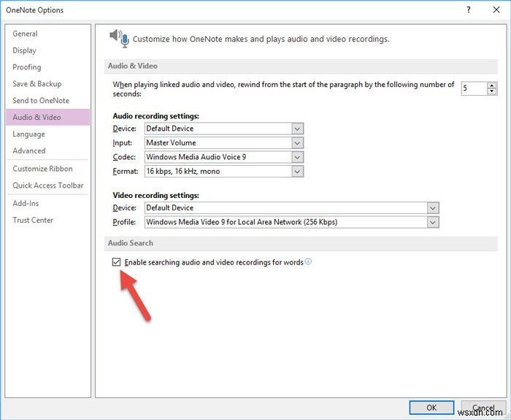The image size is (511, 420).
Task: Select the Save & Backup category
Action: 47,84
